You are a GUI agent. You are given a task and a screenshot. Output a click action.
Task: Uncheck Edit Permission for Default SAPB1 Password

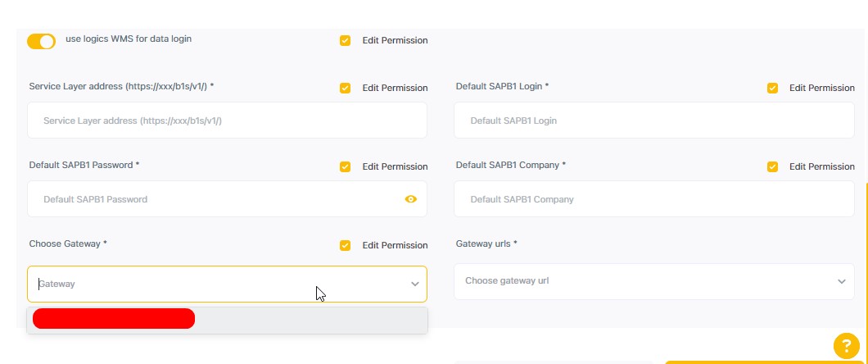[x=345, y=166]
